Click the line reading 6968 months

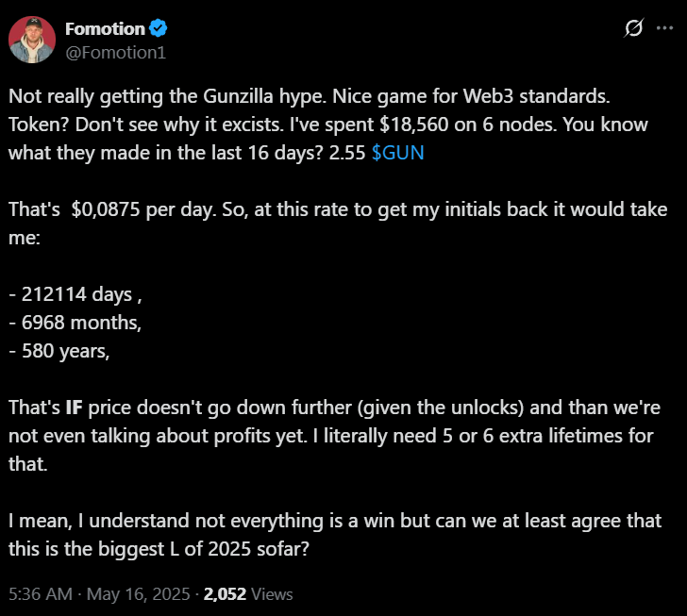(x=75, y=323)
